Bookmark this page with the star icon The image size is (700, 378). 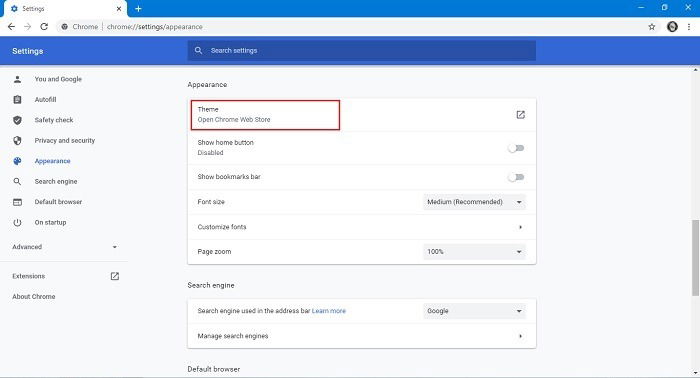(652, 27)
